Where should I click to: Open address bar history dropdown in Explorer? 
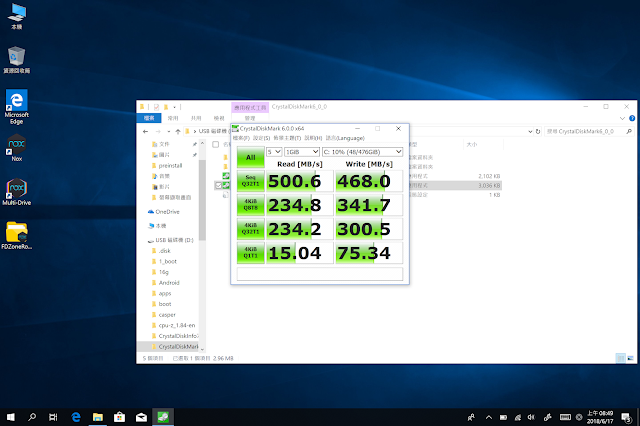[x=530, y=131]
